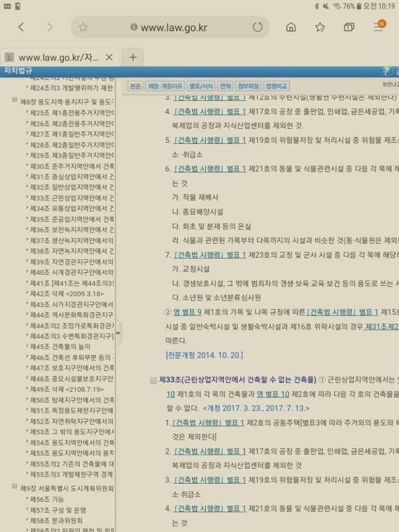Open the bookmarks list star icon

pyautogui.click(x=320, y=27)
